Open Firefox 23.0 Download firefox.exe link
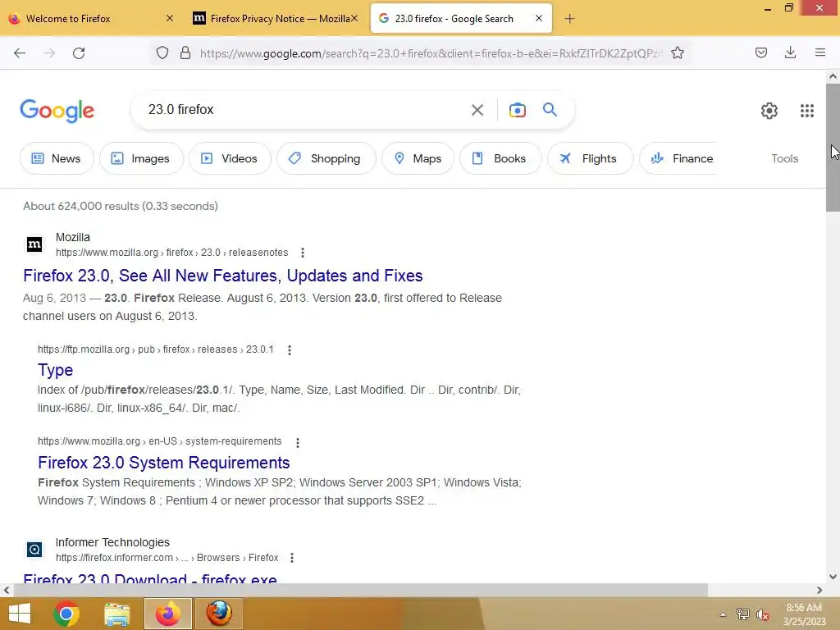 click(x=150, y=578)
